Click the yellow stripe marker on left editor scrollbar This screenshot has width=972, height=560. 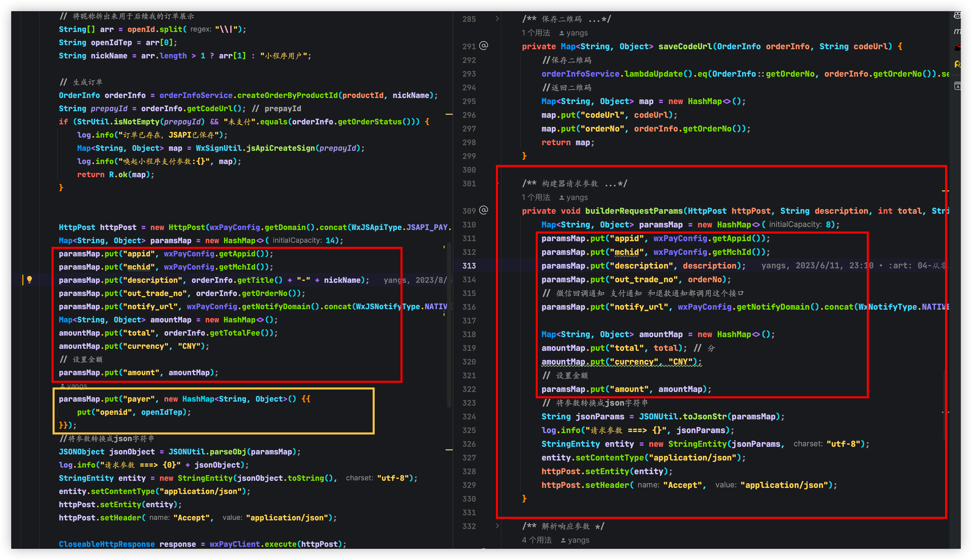pos(449,114)
